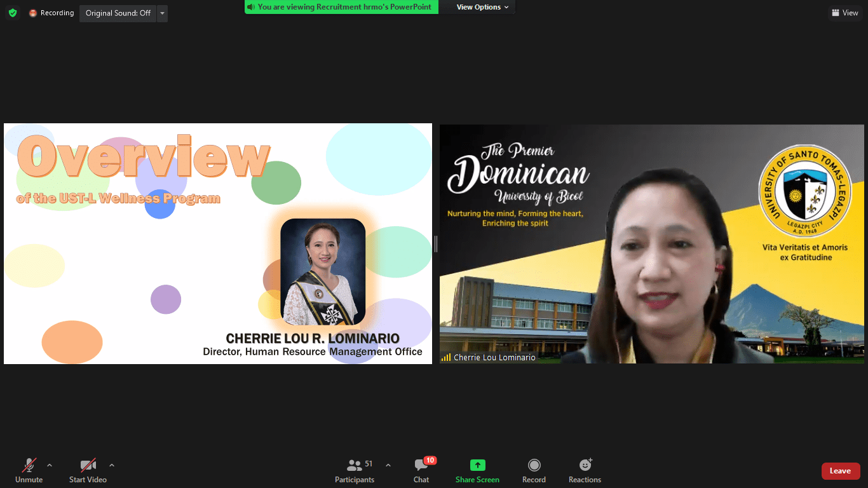Turn on camera with Start Video
Image resolution: width=868 pixels, height=488 pixels.
88,470
